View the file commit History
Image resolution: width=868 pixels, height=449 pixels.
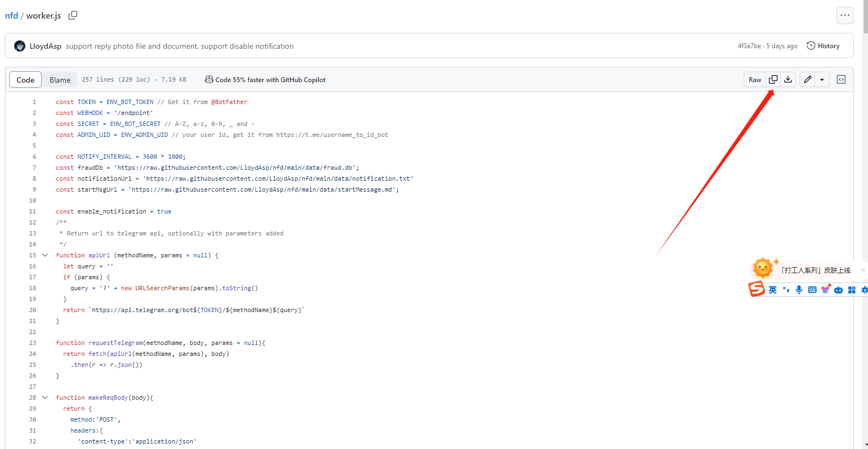(823, 46)
